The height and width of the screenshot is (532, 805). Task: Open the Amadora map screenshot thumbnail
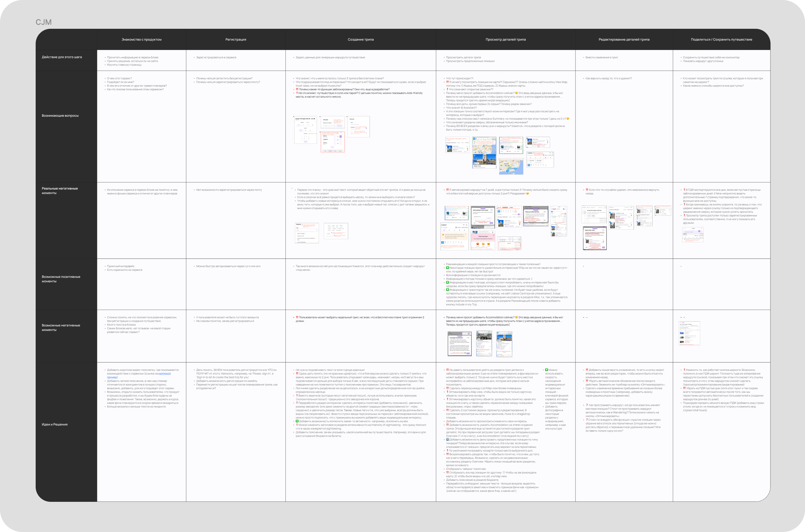pos(511,166)
